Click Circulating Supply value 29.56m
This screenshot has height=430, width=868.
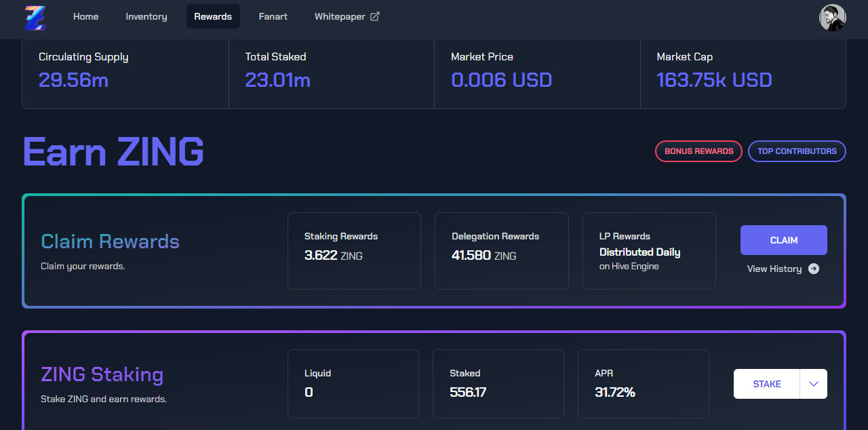pyautogui.click(x=73, y=80)
